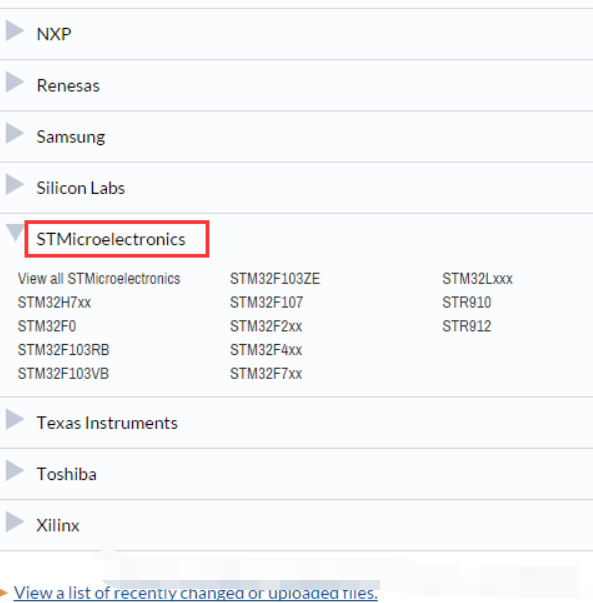Collapse the STMicroelectronics section arrow
This screenshot has height=603, width=593.
click(x=15, y=233)
